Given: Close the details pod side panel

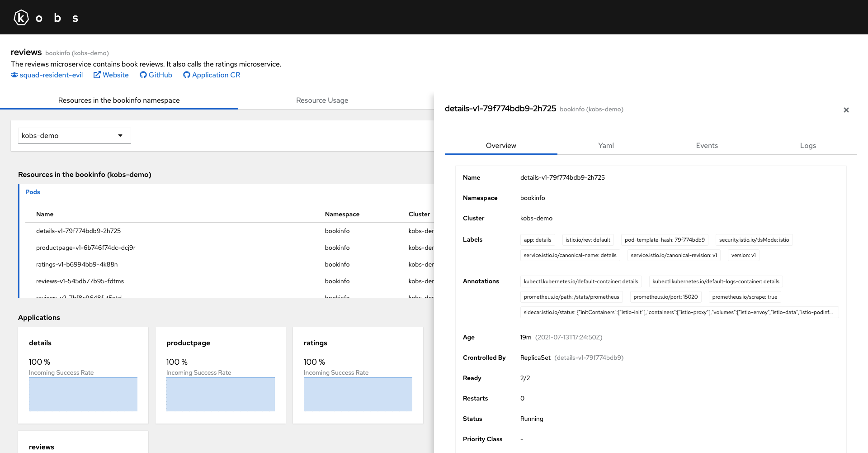Looking at the screenshot, I should (846, 110).
